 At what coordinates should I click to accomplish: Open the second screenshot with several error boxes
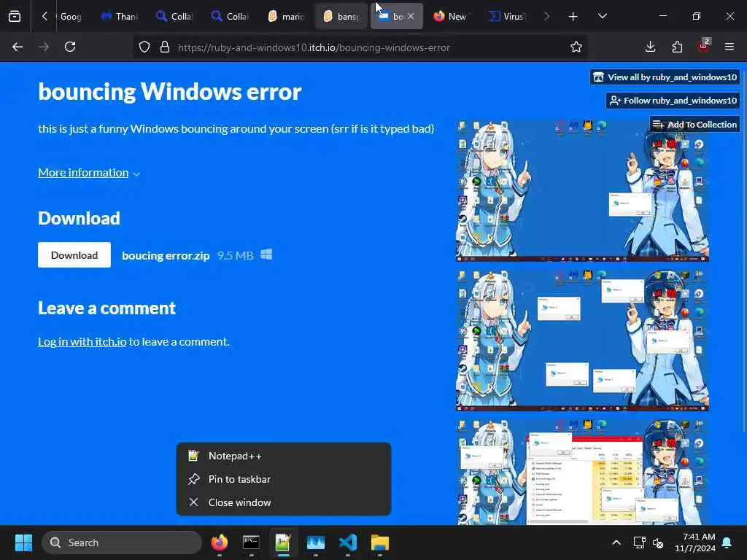[x=582, y=340]
